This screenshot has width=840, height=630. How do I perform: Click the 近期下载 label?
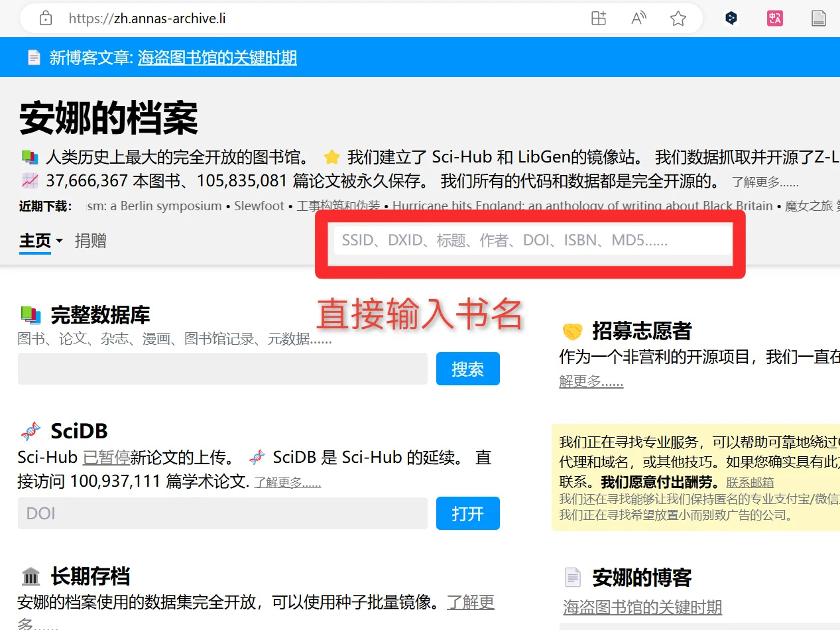(x=45, y=206)
